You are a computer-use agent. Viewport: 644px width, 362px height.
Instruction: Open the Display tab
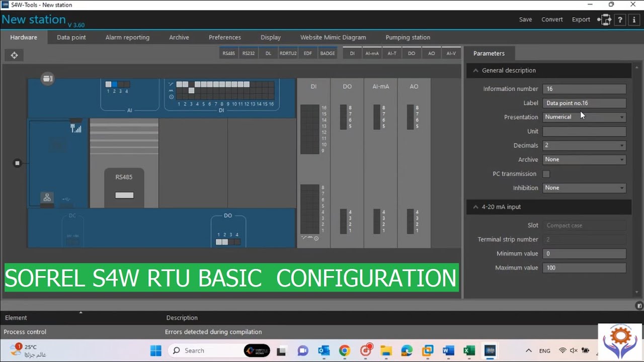[271, 37]
